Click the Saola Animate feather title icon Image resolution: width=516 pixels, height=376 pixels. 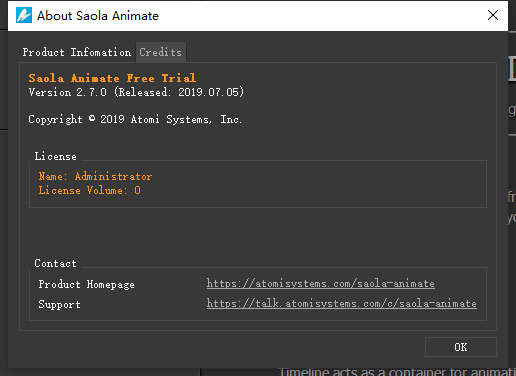(x=24, y=15)
